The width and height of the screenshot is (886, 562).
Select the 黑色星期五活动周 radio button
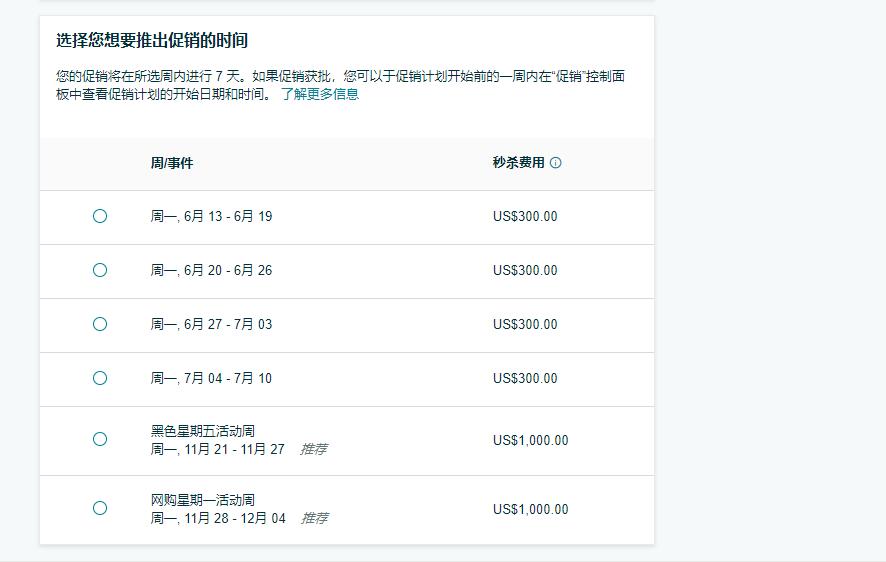(100, 439)
